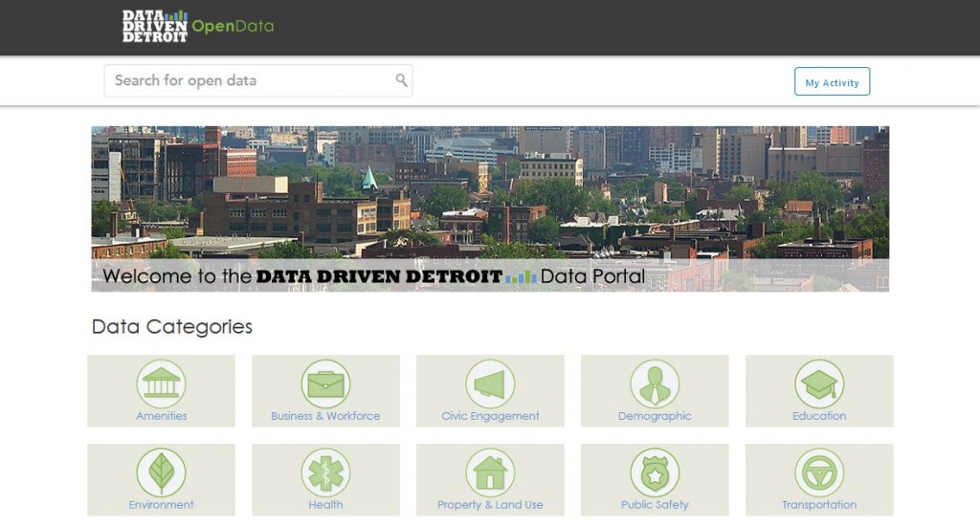Click the Transportation steering wheel icon

[x=819, y=472]
